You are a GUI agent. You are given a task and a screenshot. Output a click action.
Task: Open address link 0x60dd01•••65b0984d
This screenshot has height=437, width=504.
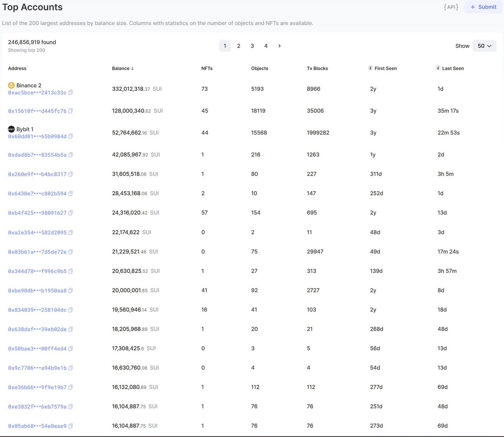tap(37, 136)
